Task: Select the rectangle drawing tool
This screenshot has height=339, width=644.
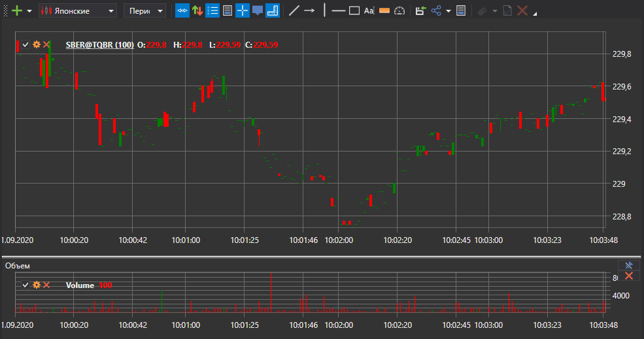Action: pyautogui.click(x=354, y=10)
